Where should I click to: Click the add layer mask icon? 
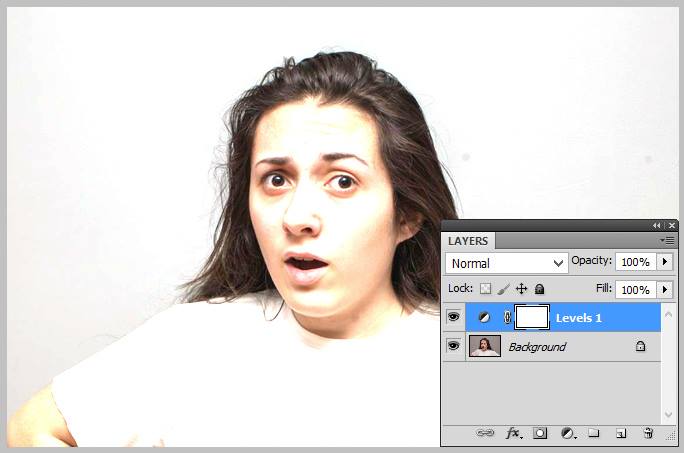click(x=540, y=433)
